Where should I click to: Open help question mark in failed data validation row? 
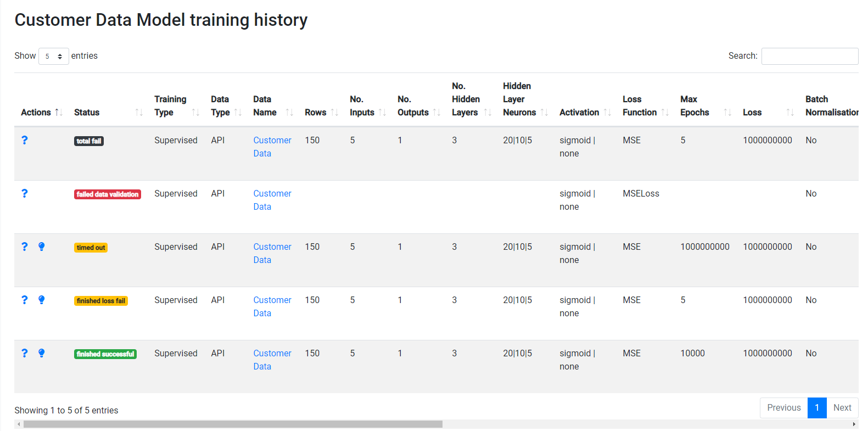(24, 193)
